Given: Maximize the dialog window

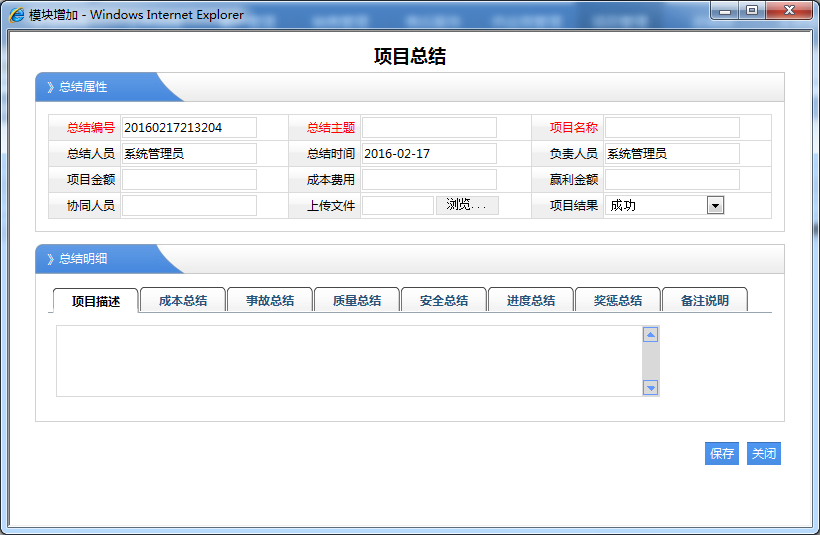Looking at the screenshot, I should 752,10.
